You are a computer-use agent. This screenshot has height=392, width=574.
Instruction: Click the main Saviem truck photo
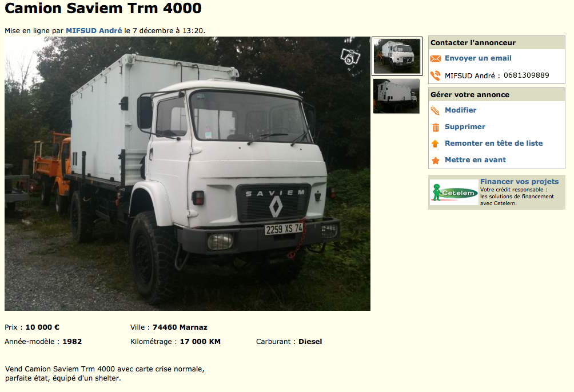coord(188,174)
